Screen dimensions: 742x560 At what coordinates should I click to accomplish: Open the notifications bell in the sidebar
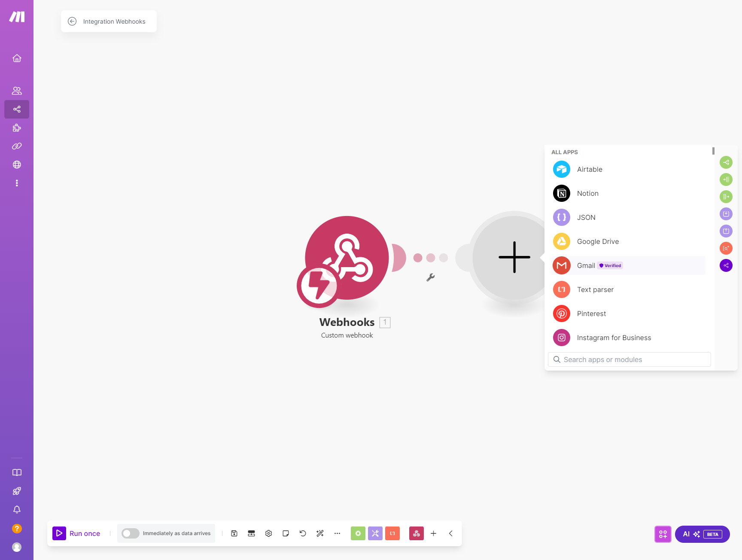click(17, 510)
